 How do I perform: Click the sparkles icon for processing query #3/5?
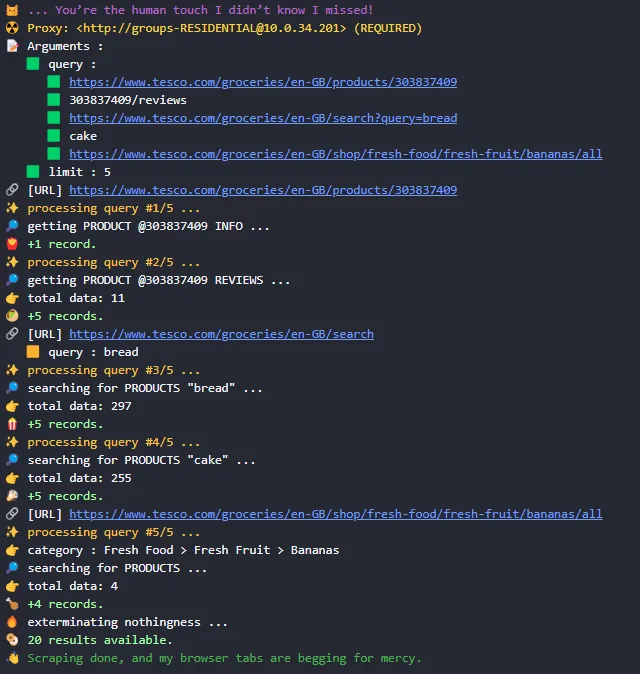(x=12, y=370)
